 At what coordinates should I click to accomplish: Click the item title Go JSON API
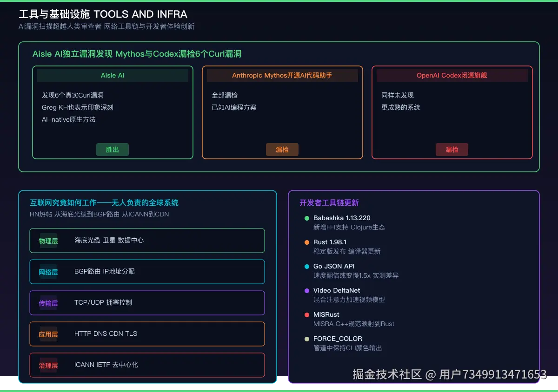coord(334,266)
